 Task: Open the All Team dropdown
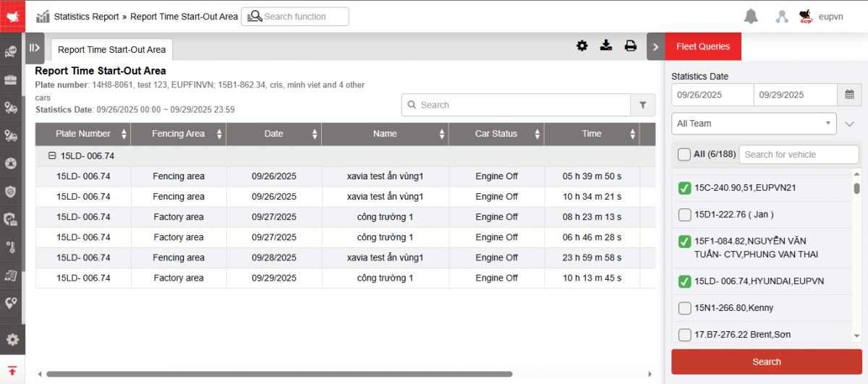tap(754, 124)
